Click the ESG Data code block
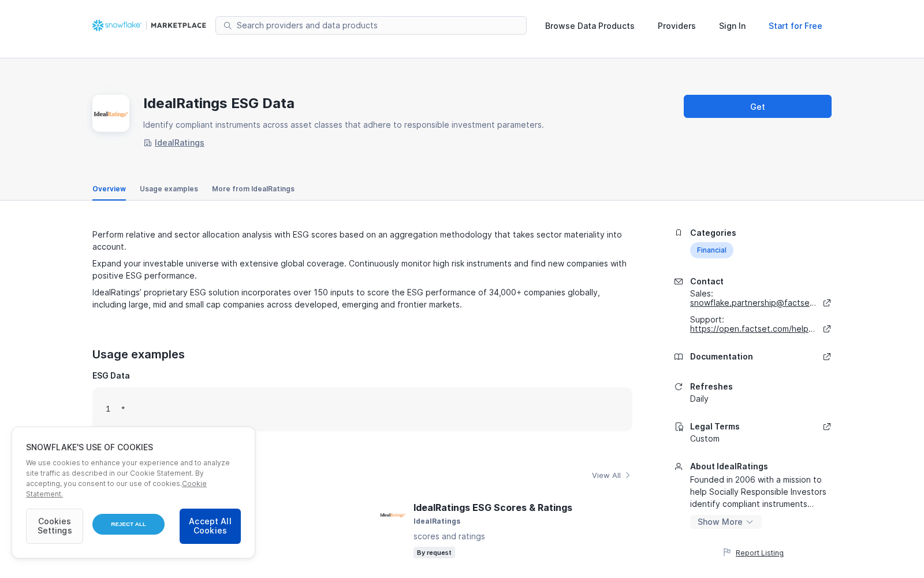Viewport: 924px width, 578px height. click(362, 409)
